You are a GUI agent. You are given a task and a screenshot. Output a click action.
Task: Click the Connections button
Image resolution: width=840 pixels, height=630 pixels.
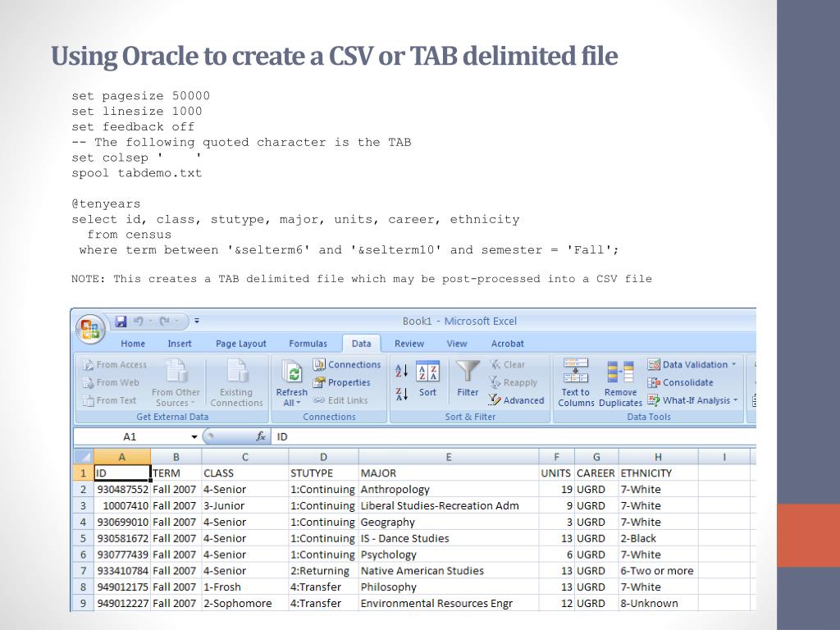[x=346, y=364]
